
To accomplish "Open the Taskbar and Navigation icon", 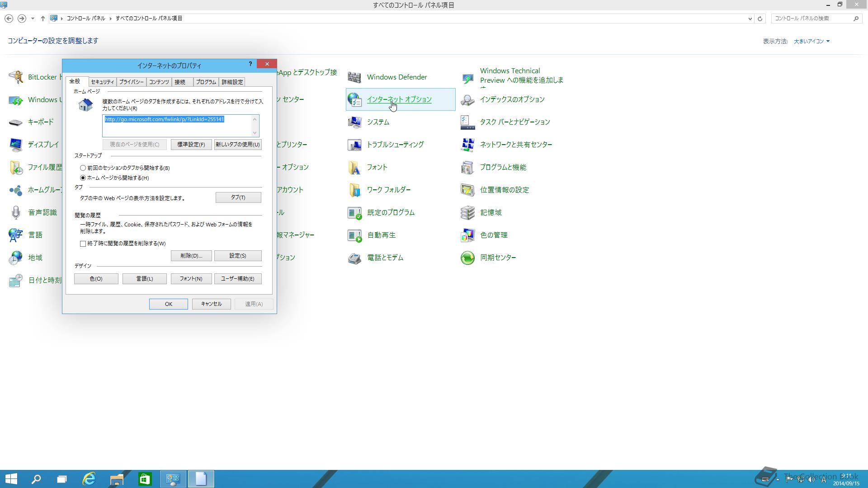I will click(x=467, y=122).
